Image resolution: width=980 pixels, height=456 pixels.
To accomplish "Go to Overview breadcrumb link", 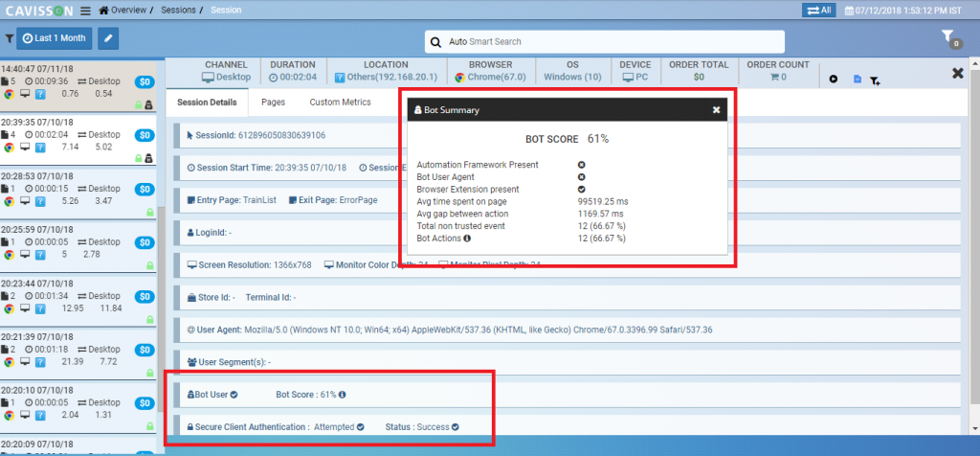I will pos(127,10).
